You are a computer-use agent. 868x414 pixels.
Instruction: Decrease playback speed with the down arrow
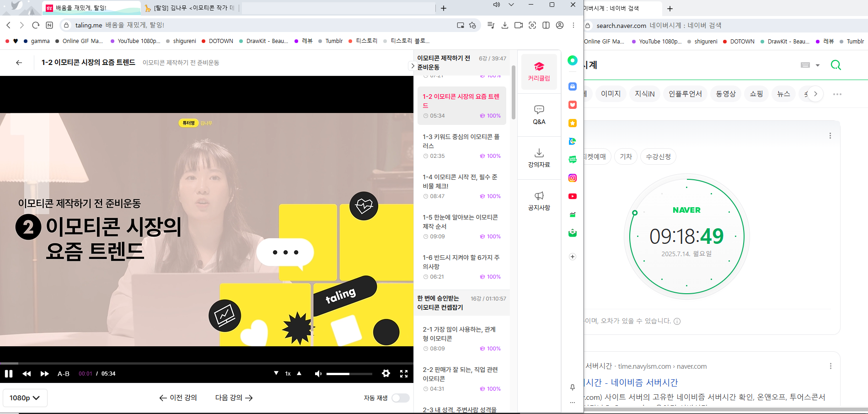(x=276, y=373)
